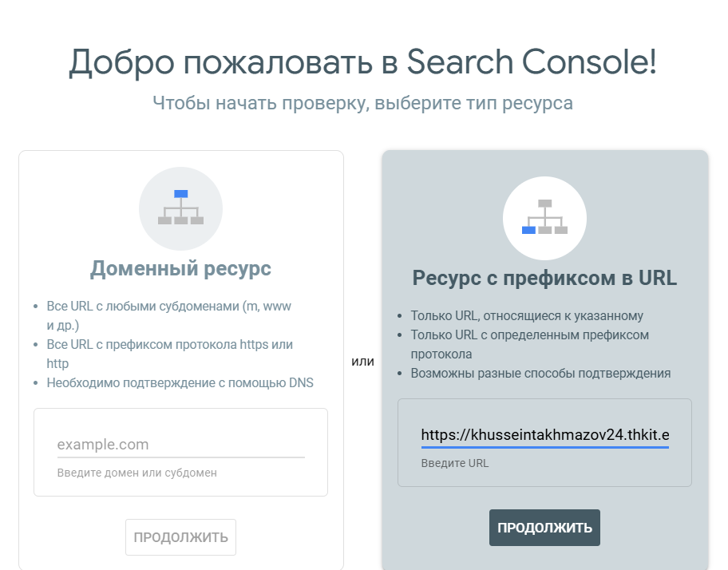Click the Доменный ресурс heading
The height and width of the screenshot is (570, 728).
pos(180,268)
